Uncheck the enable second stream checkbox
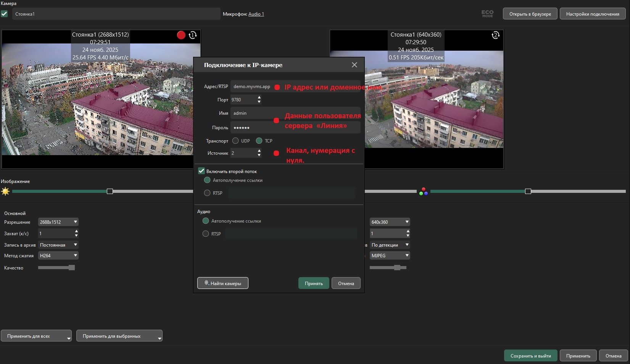 pyautogui.click(x=201, y=171)
